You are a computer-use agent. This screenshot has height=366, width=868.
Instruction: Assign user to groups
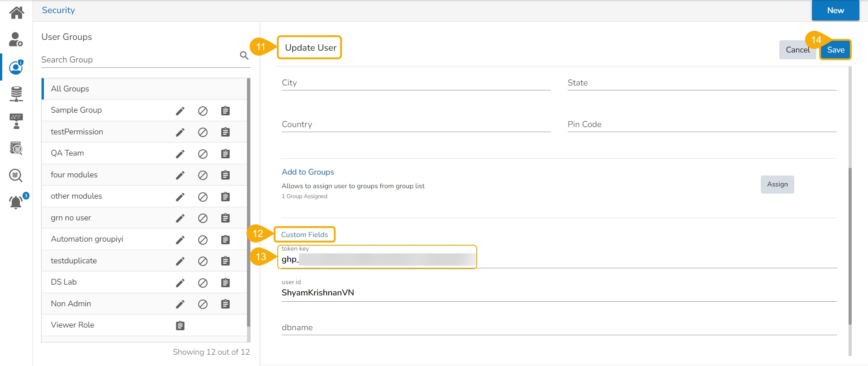[777, 185]
